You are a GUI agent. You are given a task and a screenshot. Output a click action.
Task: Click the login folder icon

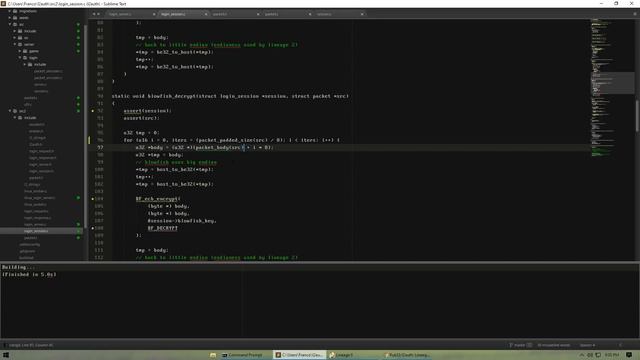pos(25,58)
